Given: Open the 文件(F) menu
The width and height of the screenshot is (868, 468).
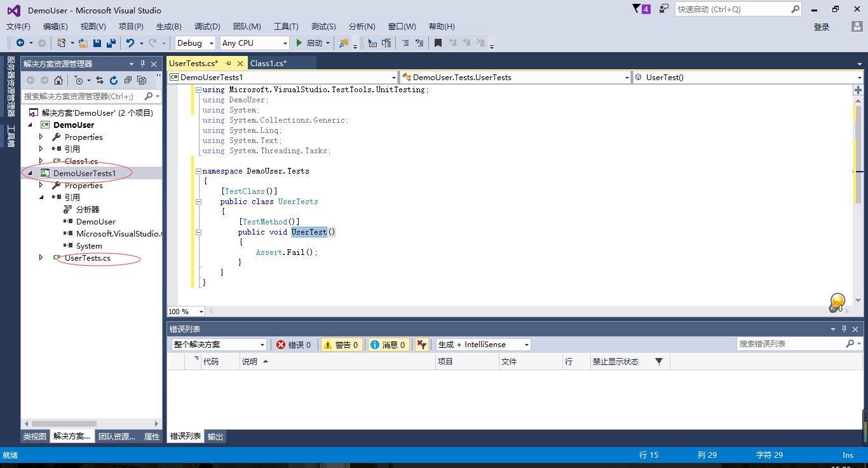Looking at the screenshot, I should pyautogui.click(x=18, y=26).
